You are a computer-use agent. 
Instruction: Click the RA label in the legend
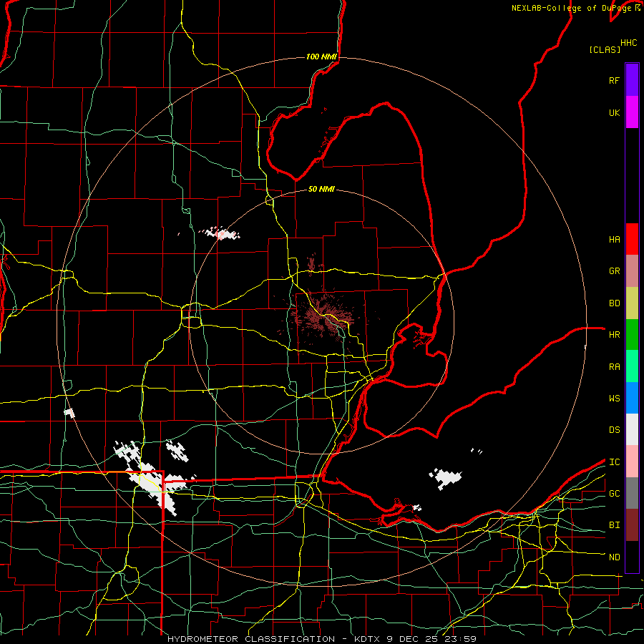click(x=614, y=367)
